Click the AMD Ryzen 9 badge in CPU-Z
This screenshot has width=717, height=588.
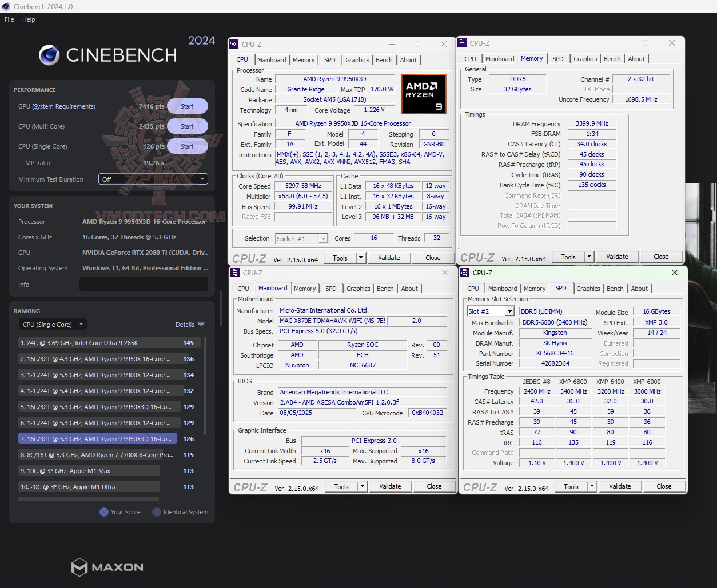click(x=424, y=94)
